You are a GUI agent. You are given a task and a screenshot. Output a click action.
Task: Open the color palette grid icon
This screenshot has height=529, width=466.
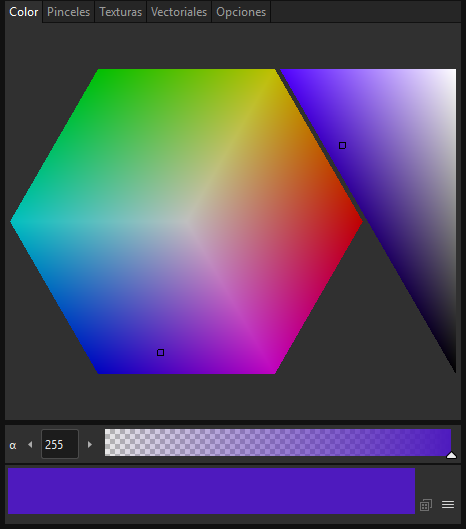click(426, 505)
